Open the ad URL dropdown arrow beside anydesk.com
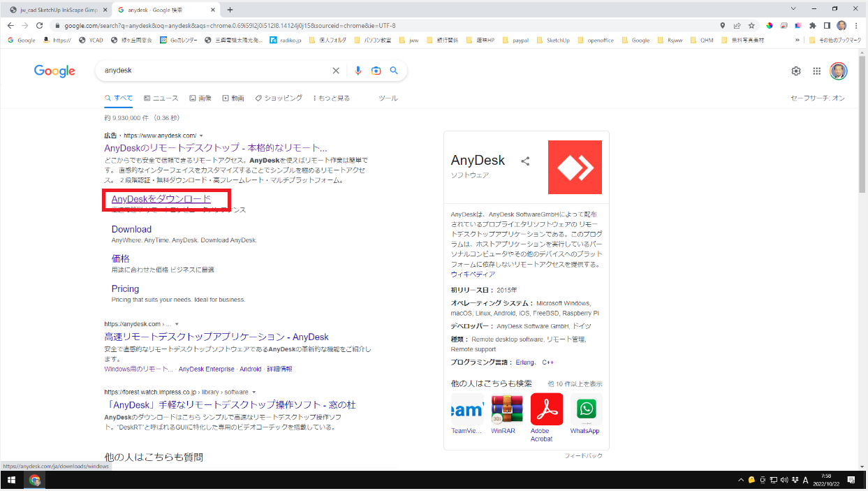The height and width of the screenshot is (491, 868). click(201, 135)
